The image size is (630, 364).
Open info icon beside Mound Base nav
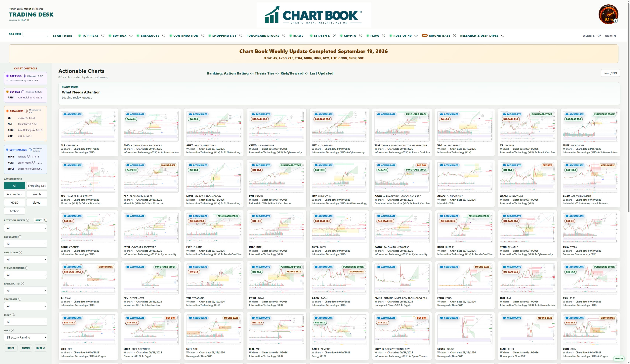coord(455,35)
